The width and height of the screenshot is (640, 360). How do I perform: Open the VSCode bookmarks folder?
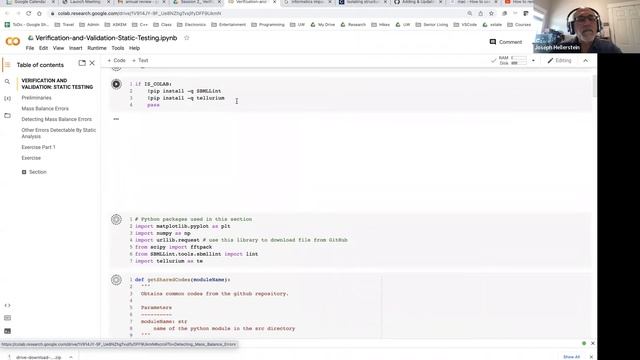pyautogui.click(x=466, y=25)
